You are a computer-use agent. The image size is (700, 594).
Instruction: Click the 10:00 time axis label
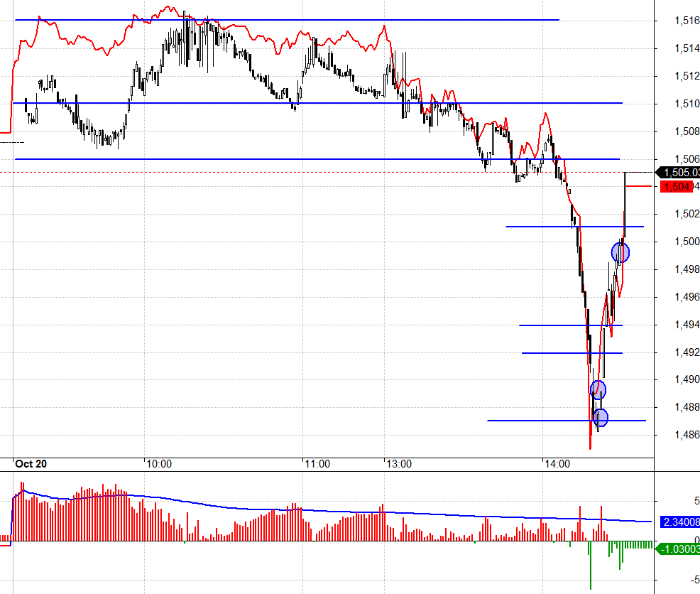point(158,464)
